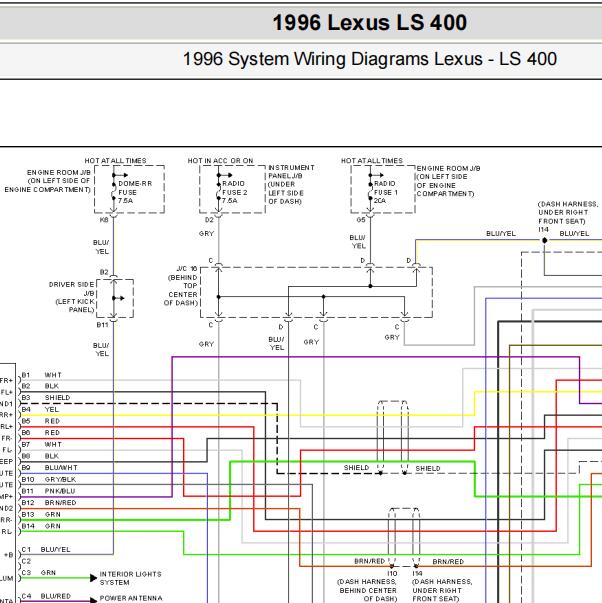602x603 pixels.
Task: Click the 'B2 BLK' pin label
Action: [x=40, y=386]
